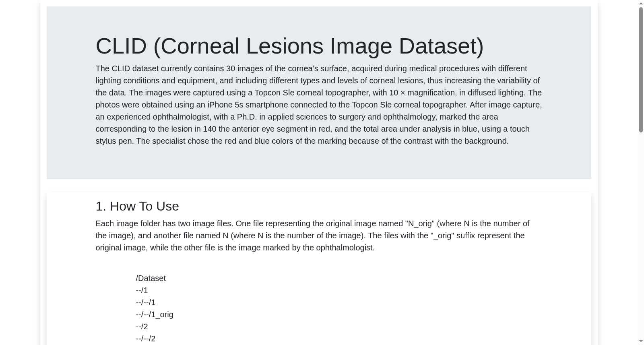Image resolution: width=644 pixels, height=345 pixels.
Task: Select the /Dataset root folder line
Action: point(151,278)
